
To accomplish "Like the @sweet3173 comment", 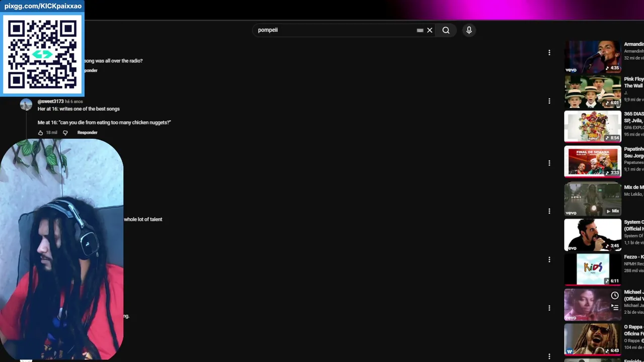I will pos(41,133).
